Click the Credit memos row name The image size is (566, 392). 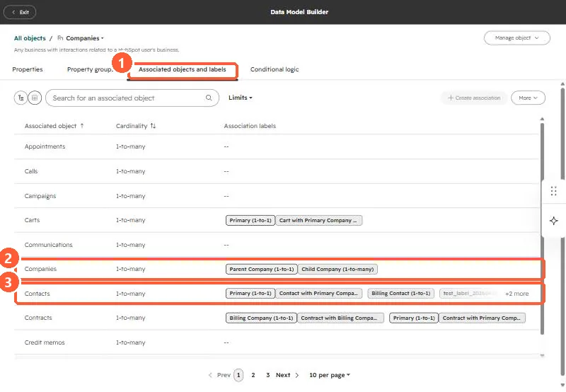[45, 342]
